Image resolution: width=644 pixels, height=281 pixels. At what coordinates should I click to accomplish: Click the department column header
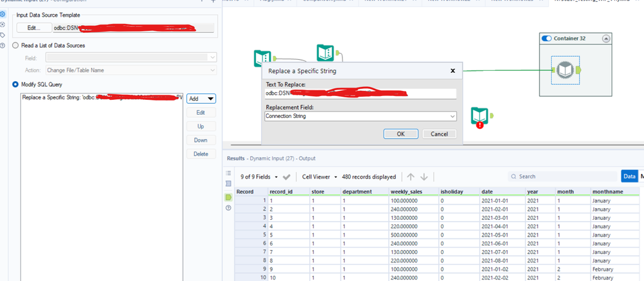pos(365,191)
